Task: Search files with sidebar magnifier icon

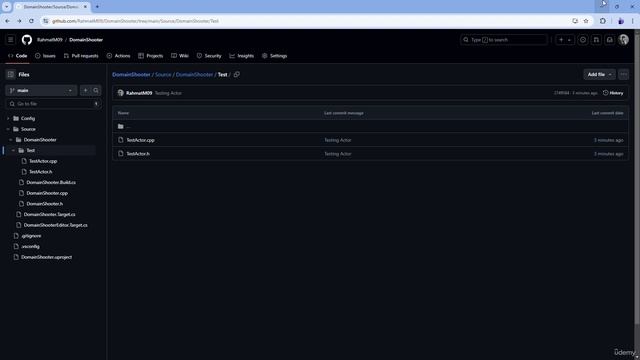Action: (x=96, y=90)
